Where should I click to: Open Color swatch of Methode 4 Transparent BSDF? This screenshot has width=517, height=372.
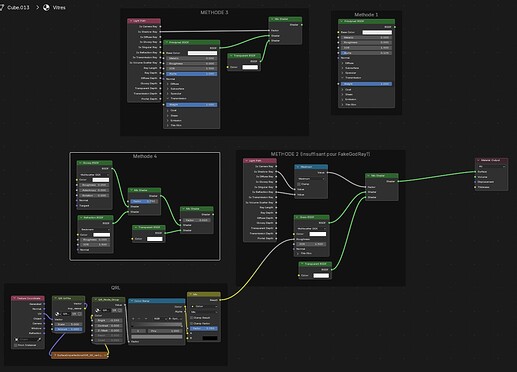point(155,239)
